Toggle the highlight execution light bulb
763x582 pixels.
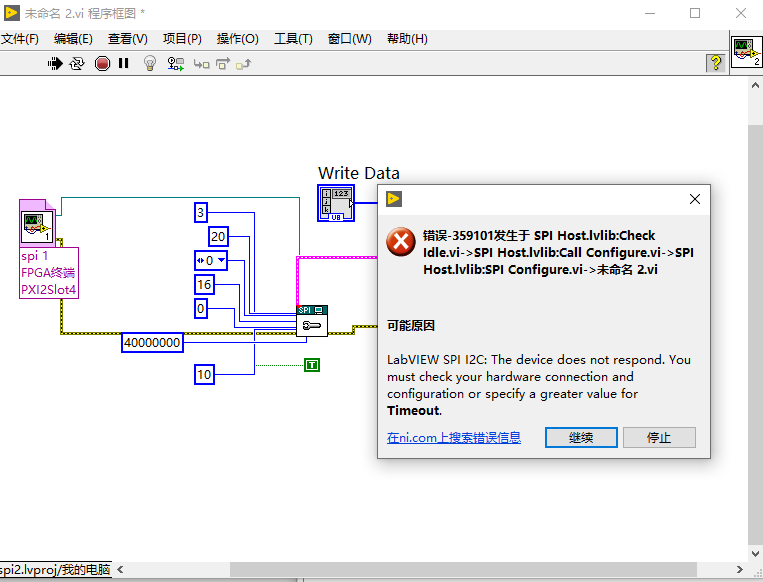[x=150, y=63]
